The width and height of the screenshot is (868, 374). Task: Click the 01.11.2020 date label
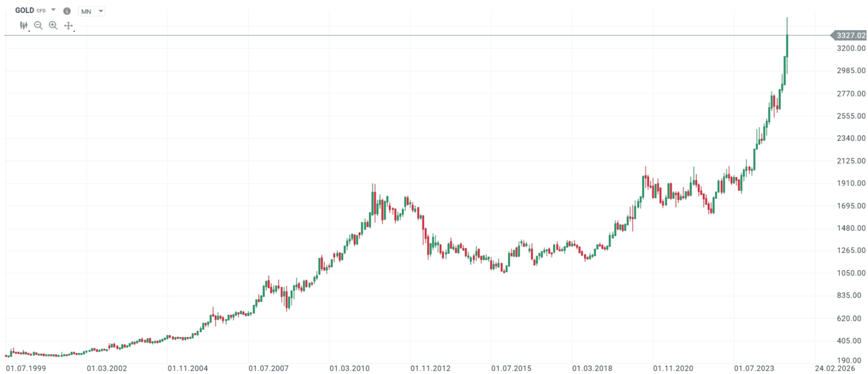(673, 368)
